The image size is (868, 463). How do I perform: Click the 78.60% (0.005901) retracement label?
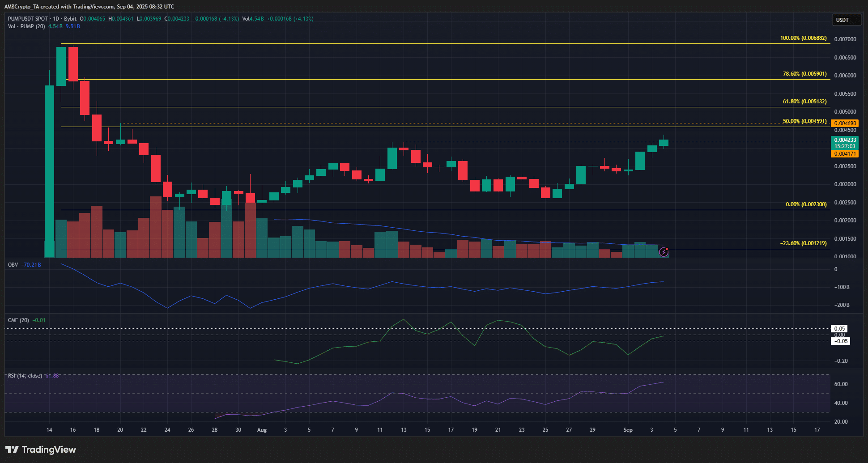click(x=804, y=74)
